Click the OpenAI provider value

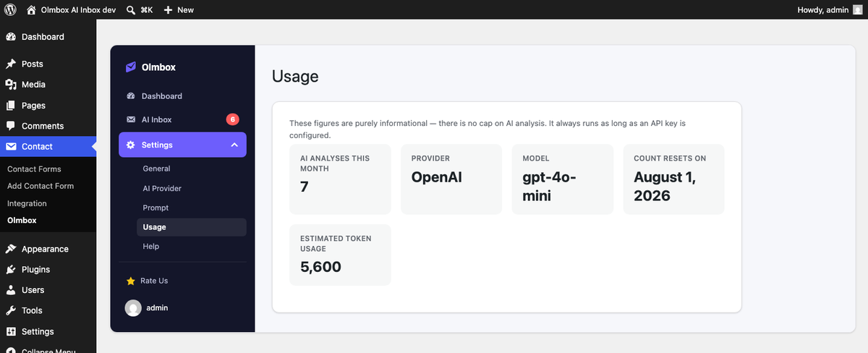click(437, 177)
